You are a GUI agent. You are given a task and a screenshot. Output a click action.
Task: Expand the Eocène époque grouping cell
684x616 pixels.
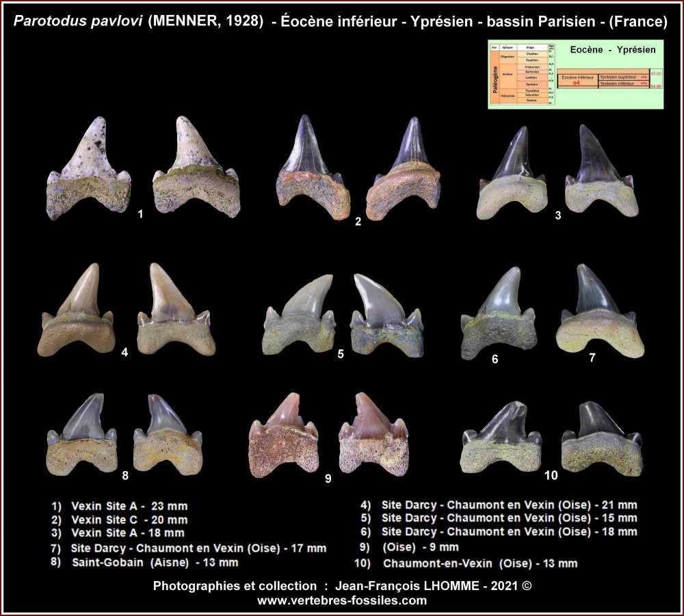[x=506, y=74]
